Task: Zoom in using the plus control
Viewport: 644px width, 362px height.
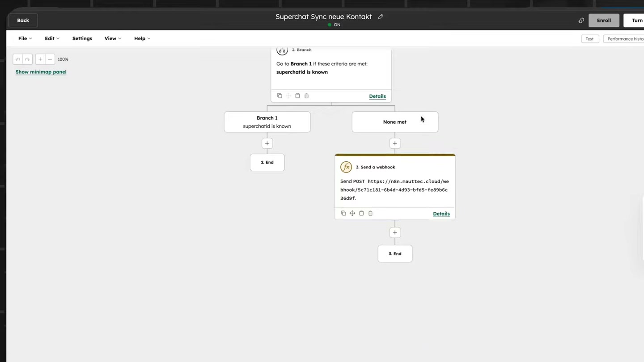Action: coord(40,59)
